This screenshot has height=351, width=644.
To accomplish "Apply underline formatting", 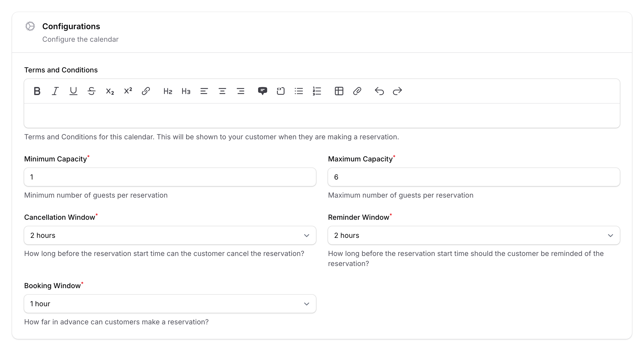I will pyautogui.click(x=73, y=91).
